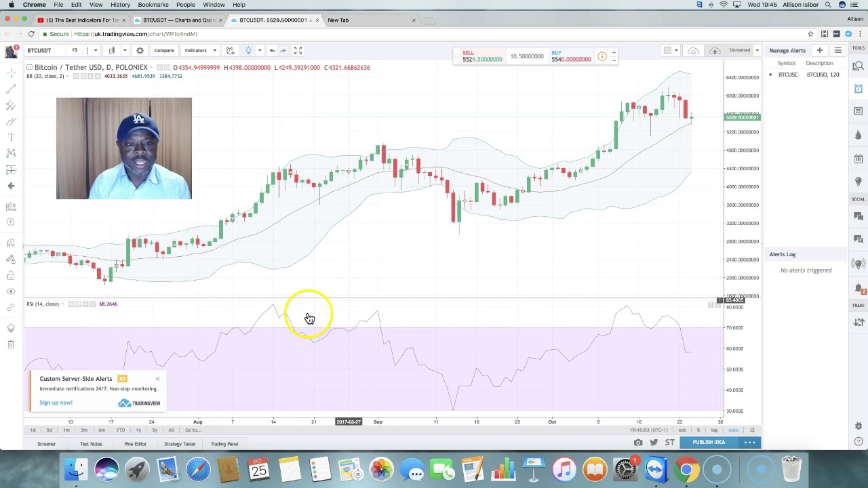The width and height of the screenshot is (868, 488).
Task: Select the Text annotation tool
Action: 11,137
